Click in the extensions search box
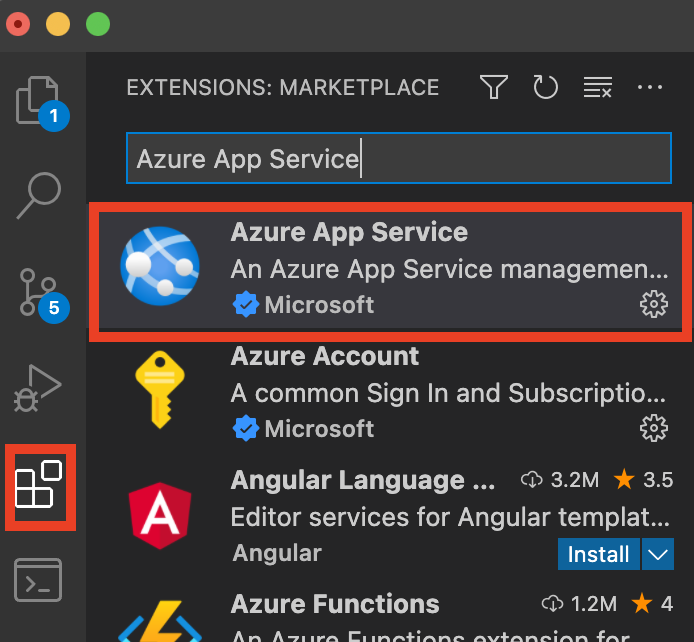This screenshot has height=642, width=694. (x=398, y=159)
